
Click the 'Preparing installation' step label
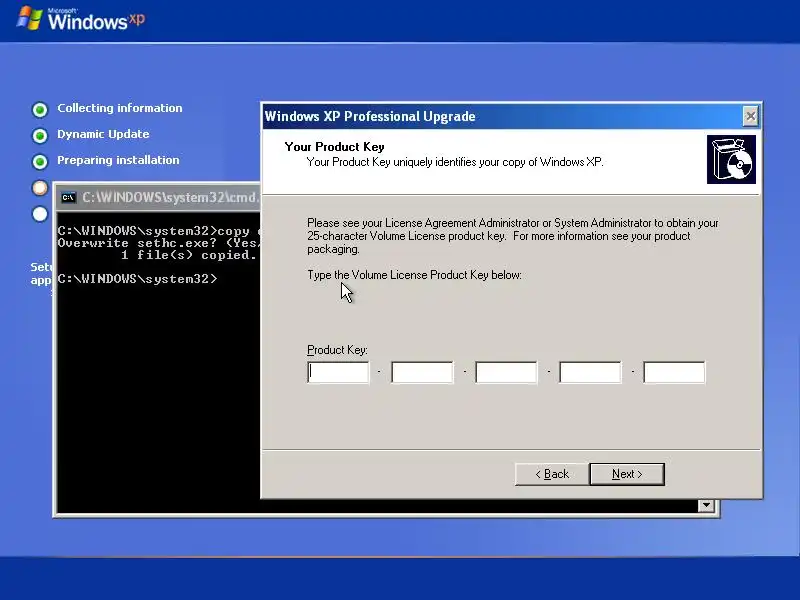tap(118, 160)
